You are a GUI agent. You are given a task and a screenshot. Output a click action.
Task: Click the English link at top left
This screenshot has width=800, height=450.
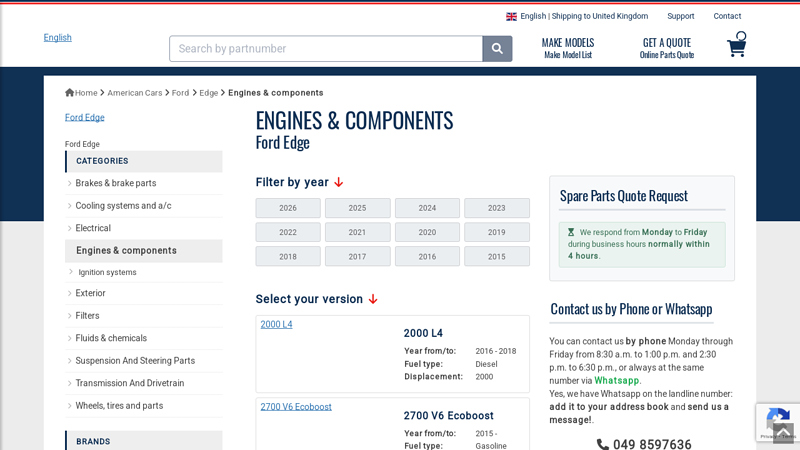pos(58,37)
